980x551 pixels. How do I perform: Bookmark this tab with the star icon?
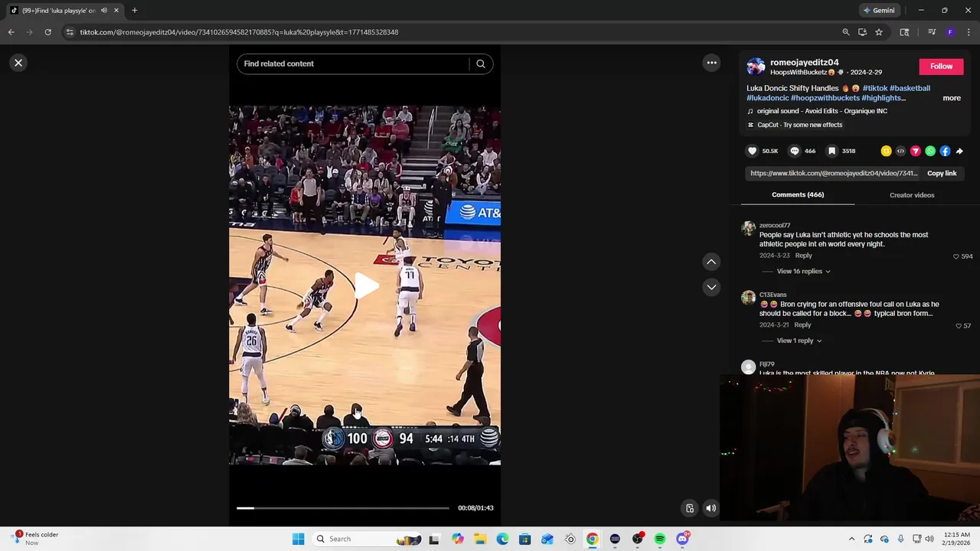point(879,32)
